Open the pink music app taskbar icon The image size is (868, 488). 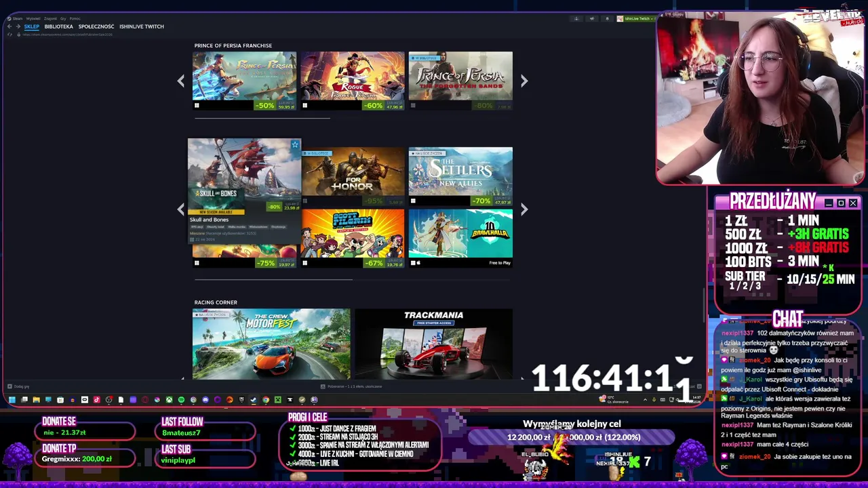97,400
